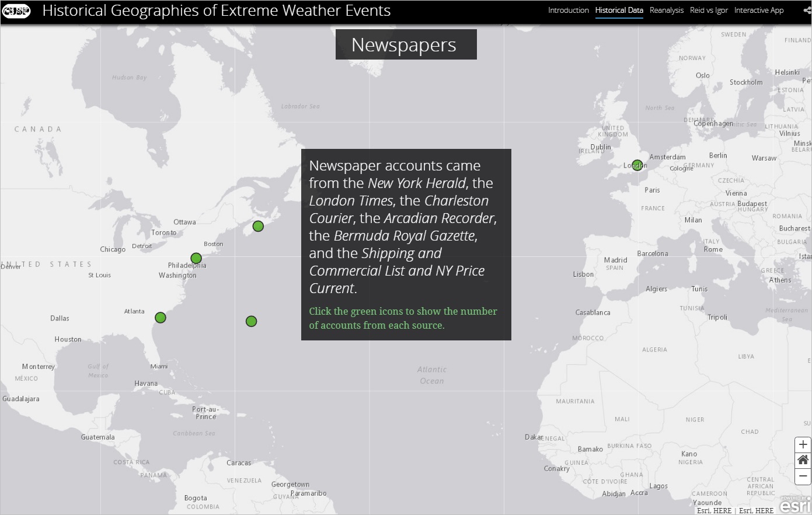
Task: Click the Newspapers title banner
Action: click(x=406, y=45)
